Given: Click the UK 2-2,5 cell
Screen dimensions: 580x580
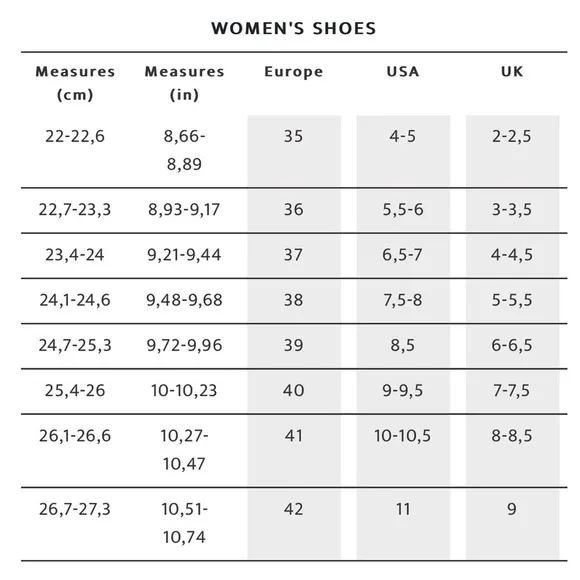Looking at the screenshot, I should pyautogui.click(x=512, y=151).
